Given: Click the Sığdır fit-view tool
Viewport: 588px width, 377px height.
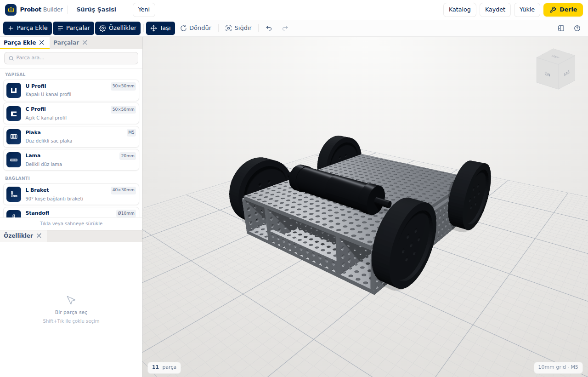Looking at the screenshot, I should pos(238,28).
